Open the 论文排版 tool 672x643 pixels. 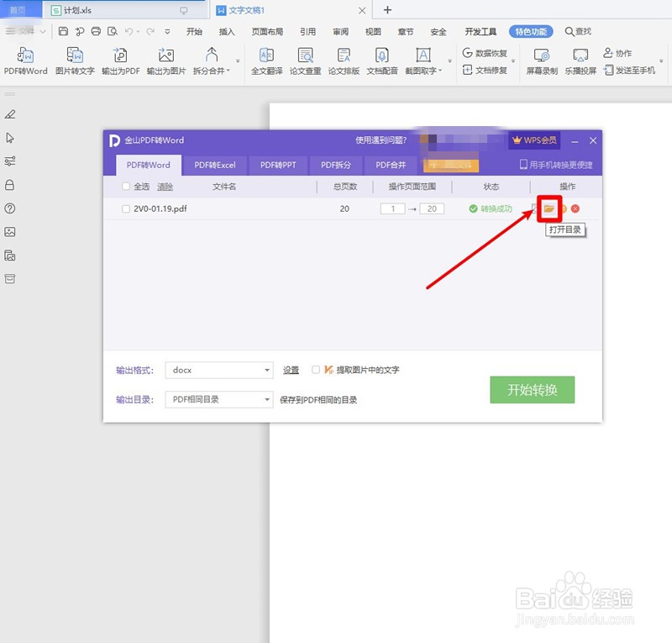click(x=344, y=61)
